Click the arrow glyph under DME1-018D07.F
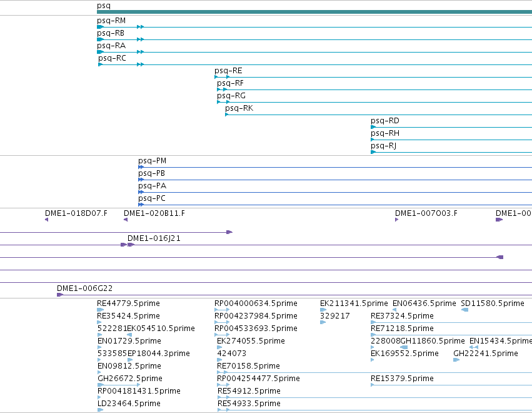The image size is (532, 413). click(x=46, y=220)
